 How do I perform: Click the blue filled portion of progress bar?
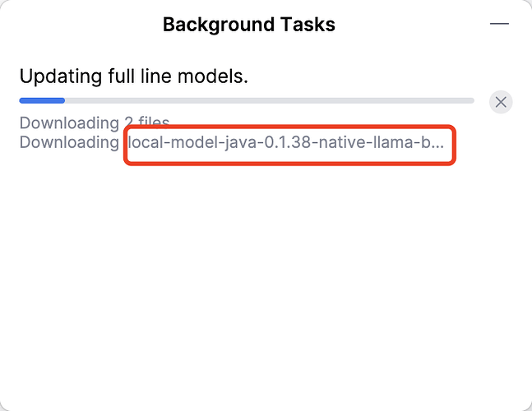42,100
